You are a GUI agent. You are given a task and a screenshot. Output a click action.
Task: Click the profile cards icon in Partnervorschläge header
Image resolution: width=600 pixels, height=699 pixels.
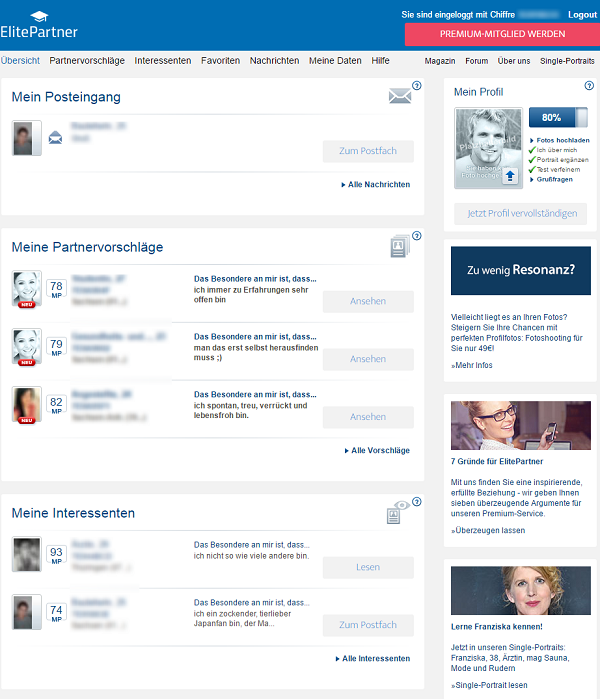coord(400,246)
